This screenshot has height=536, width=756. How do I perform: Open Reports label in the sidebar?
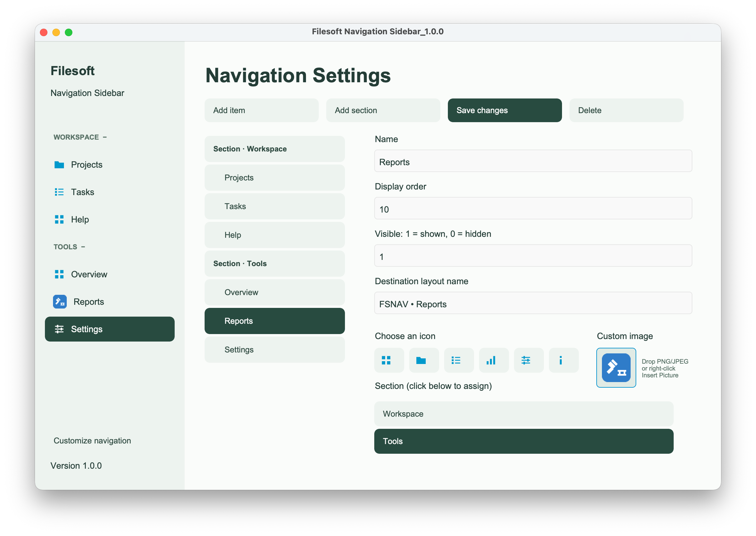tap(89, 302)
